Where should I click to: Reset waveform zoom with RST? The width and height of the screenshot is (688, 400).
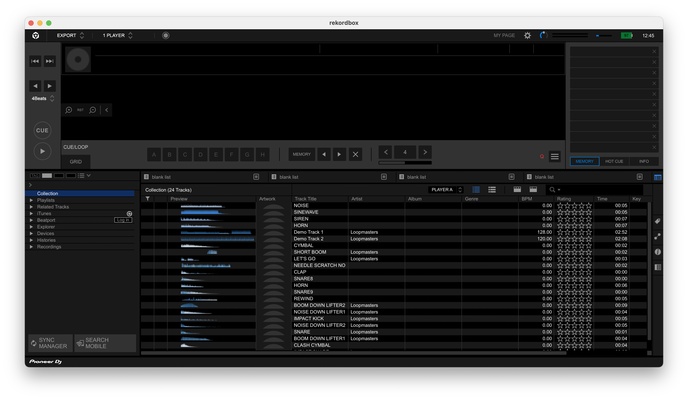coord(80,110)
